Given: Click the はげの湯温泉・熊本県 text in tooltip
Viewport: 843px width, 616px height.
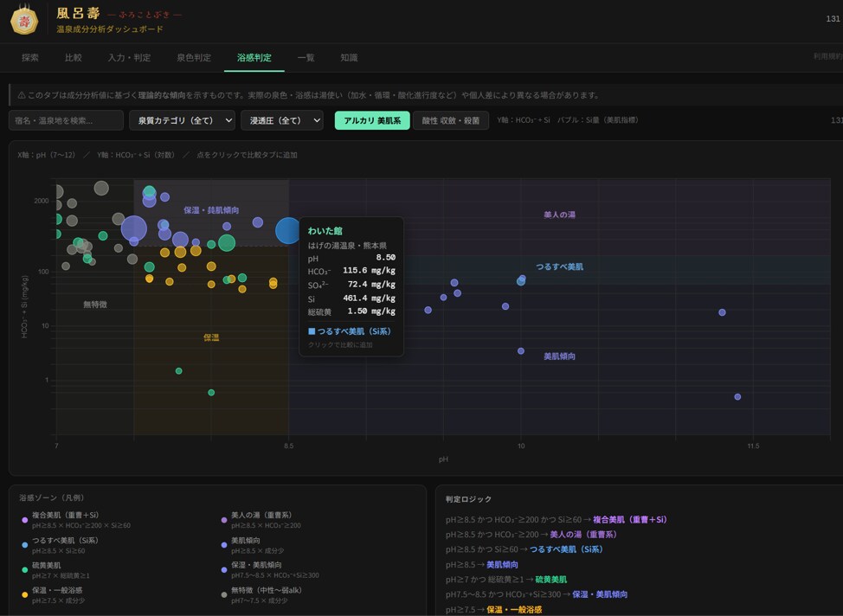Looking at the screenshot, I should (347, 246).
